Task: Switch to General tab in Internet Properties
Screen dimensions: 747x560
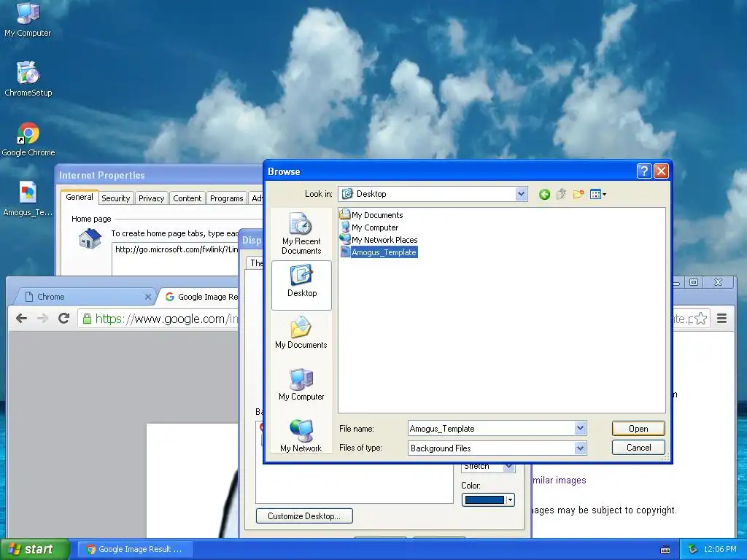Action: [x=80, y=197]
